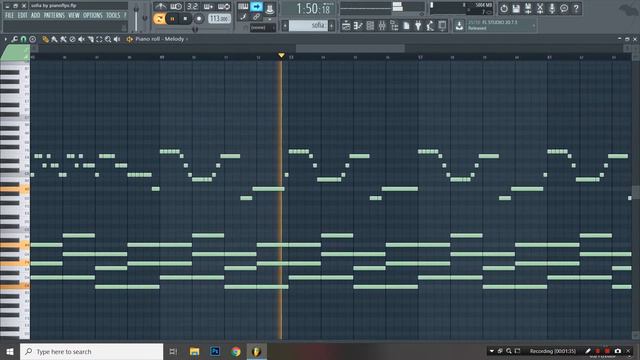Open the Plugin picker plug icon
This screenshot has width=640, height=360.
point(418,26)
